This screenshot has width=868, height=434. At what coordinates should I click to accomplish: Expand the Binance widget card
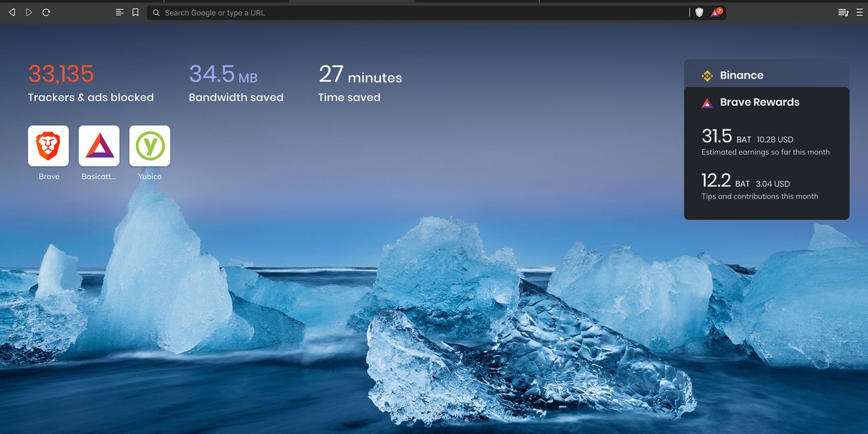tap(767, 74)
